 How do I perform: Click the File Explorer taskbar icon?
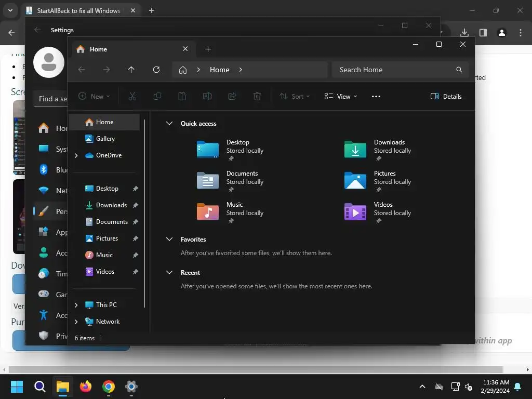coord(63,387)
